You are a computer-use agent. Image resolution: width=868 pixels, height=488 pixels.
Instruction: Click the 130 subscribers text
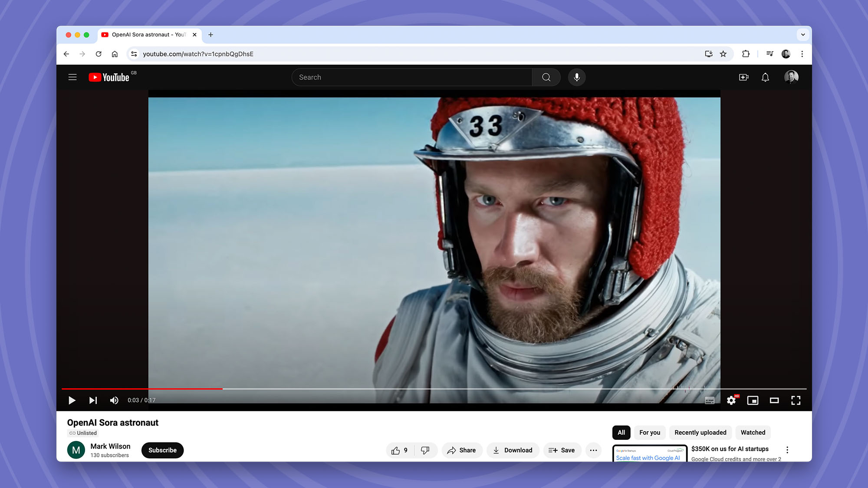point(110,455)
